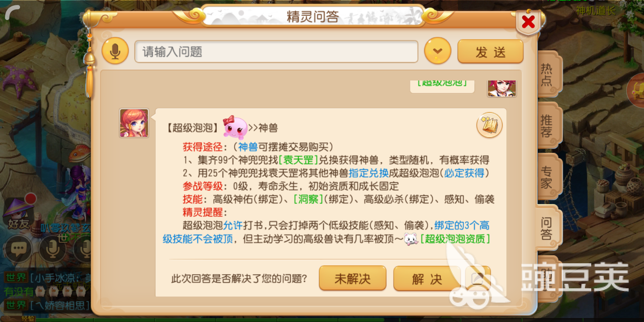Mark answer as 解决

(x=427, y=278)
